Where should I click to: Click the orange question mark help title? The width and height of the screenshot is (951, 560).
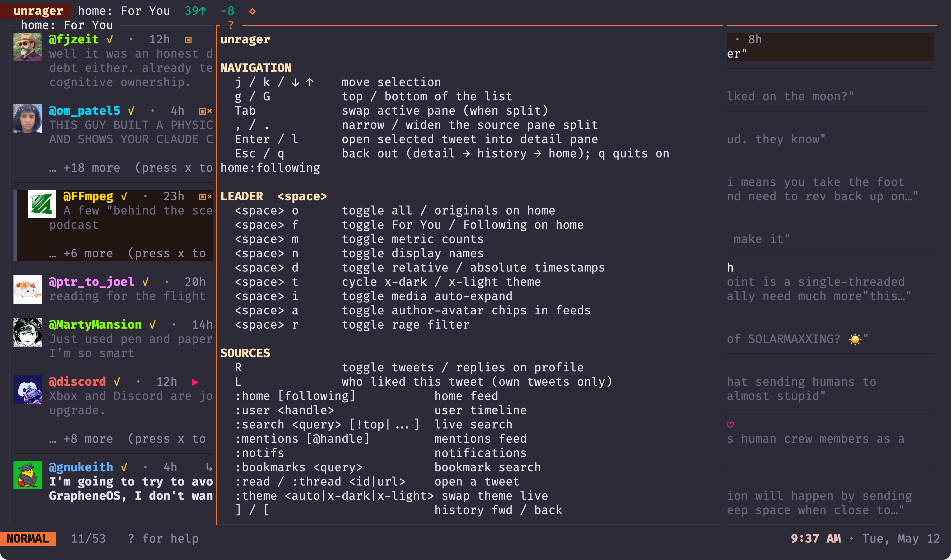(231, 25)
